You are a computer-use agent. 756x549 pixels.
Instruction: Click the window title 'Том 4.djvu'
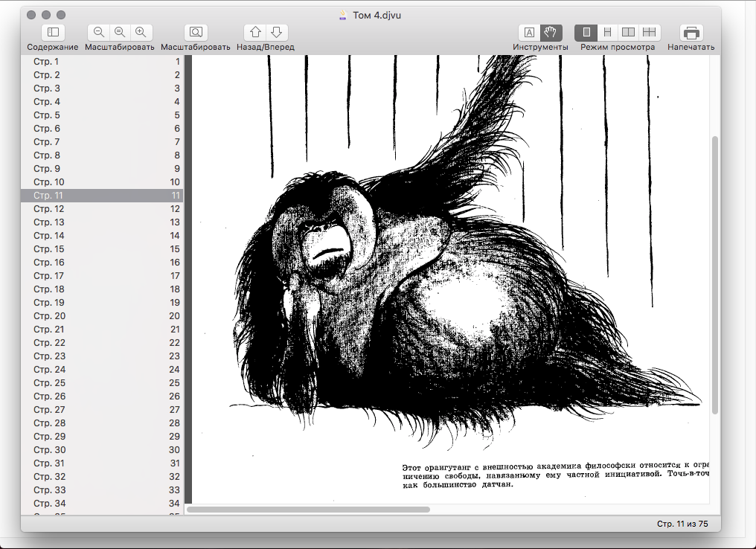[377, 15]
